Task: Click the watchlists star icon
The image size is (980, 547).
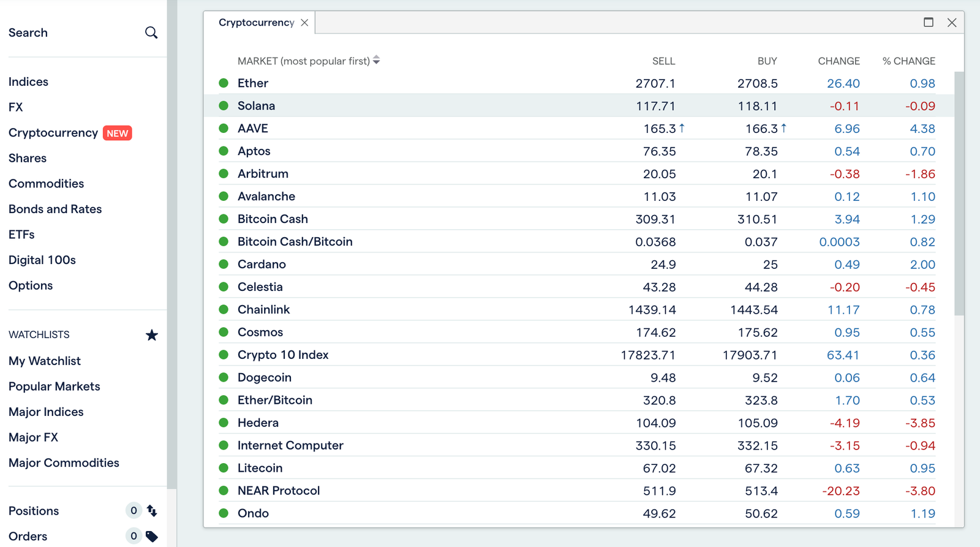Action: pyautogui.click(x=152, y=335)
